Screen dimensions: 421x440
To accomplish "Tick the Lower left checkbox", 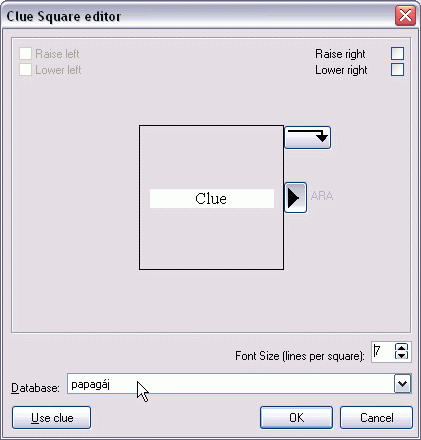I will 25,70.
